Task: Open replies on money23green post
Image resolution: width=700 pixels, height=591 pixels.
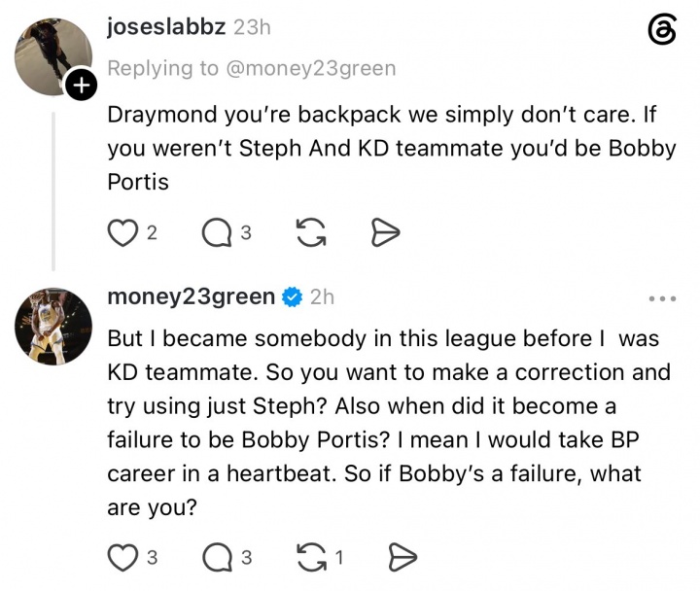Action: click(x=218, y=558)
